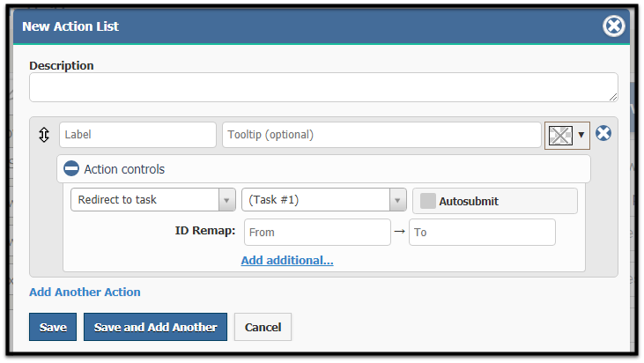
Task: Click the ID Remap From field
Action: [317, 232]
